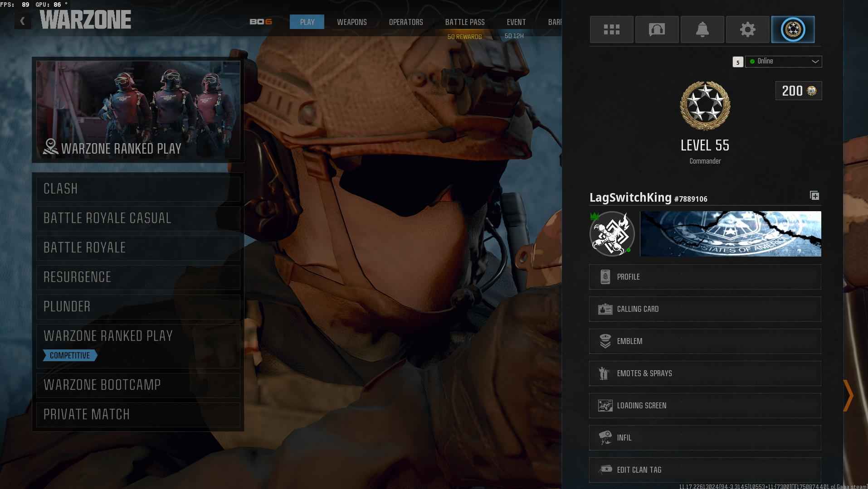This screenshot has width=868, height=489.
Task: Click the Infil row icon
Action: tap(605, 438)
